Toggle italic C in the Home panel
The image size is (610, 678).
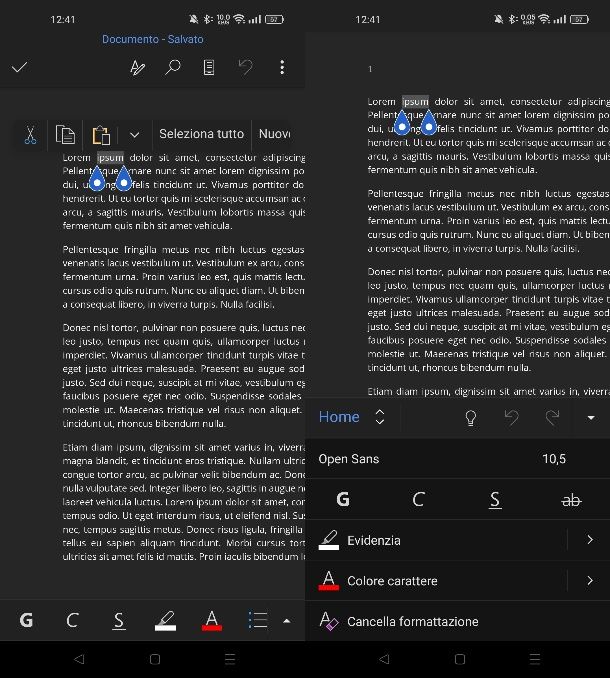tap(418, 499)
